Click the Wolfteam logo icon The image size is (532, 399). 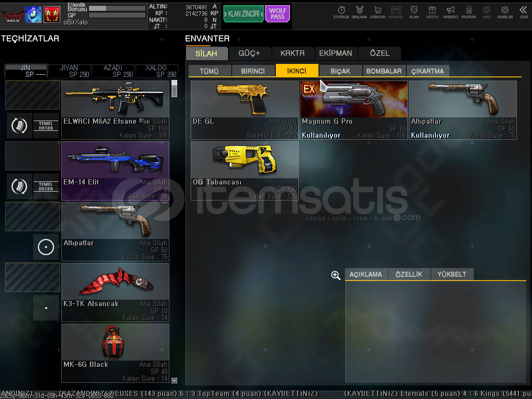[x=12, y=15]
